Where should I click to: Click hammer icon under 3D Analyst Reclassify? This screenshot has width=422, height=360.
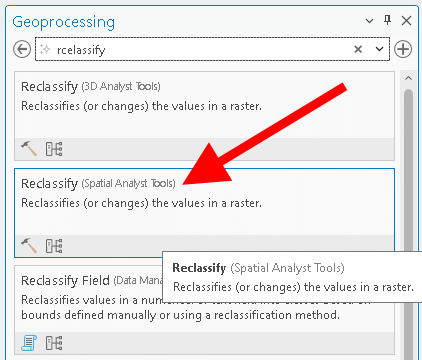29,149
